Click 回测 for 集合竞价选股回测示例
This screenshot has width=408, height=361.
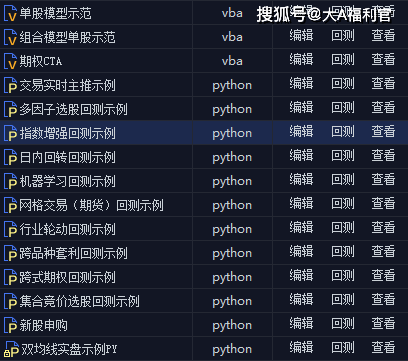pyautogui.click(x=343, y=299)
